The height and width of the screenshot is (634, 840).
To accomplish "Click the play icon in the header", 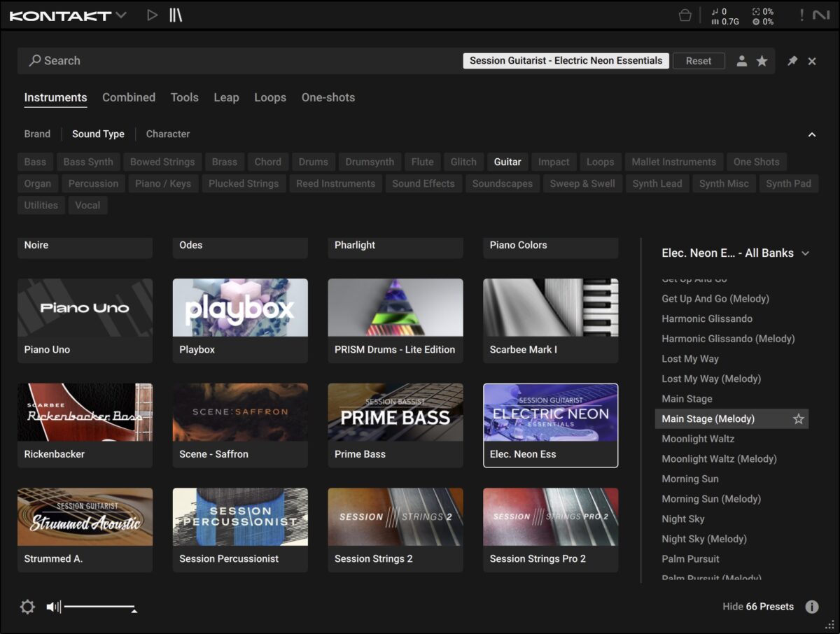I will point(152,15).
